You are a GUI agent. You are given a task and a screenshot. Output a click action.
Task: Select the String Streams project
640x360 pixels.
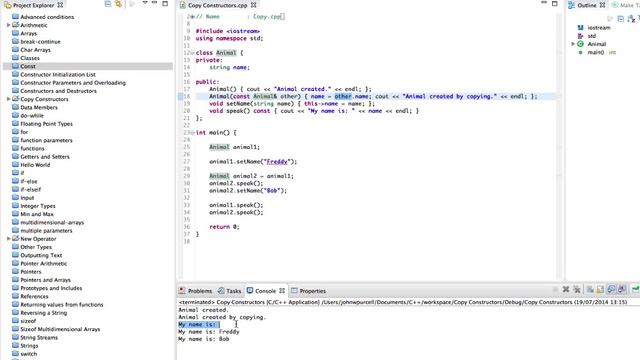coord(39,337)
